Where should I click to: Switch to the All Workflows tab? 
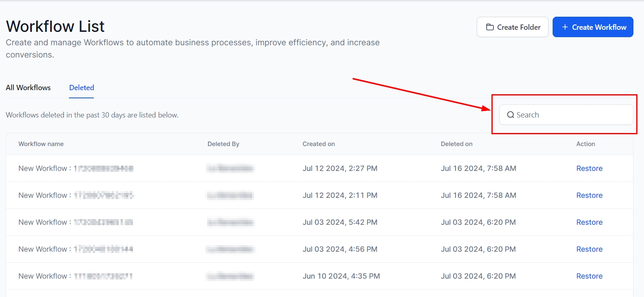28,88
